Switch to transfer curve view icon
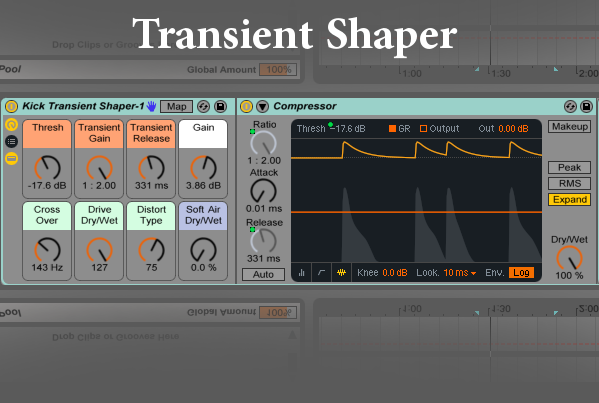 coord(322,272)
